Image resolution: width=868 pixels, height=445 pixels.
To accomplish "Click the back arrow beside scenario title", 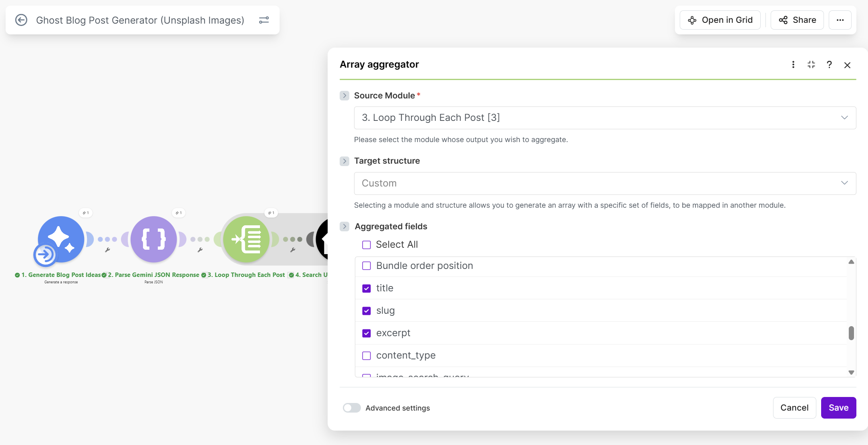I will tap(21, 20).
